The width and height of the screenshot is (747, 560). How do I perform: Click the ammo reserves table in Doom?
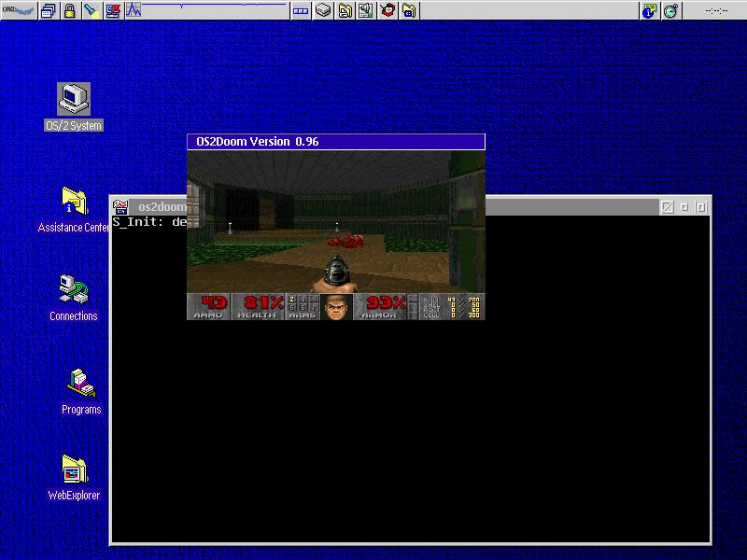(451, 307)
